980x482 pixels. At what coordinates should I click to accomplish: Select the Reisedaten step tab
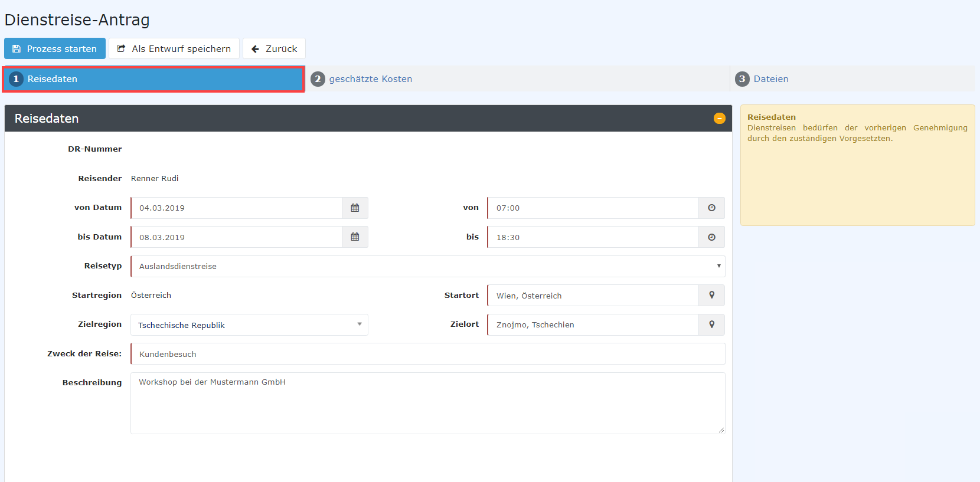pos(153,79)
